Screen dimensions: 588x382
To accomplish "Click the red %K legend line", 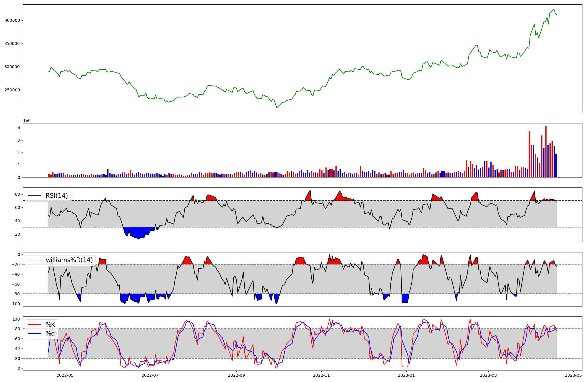I will 34,325.
